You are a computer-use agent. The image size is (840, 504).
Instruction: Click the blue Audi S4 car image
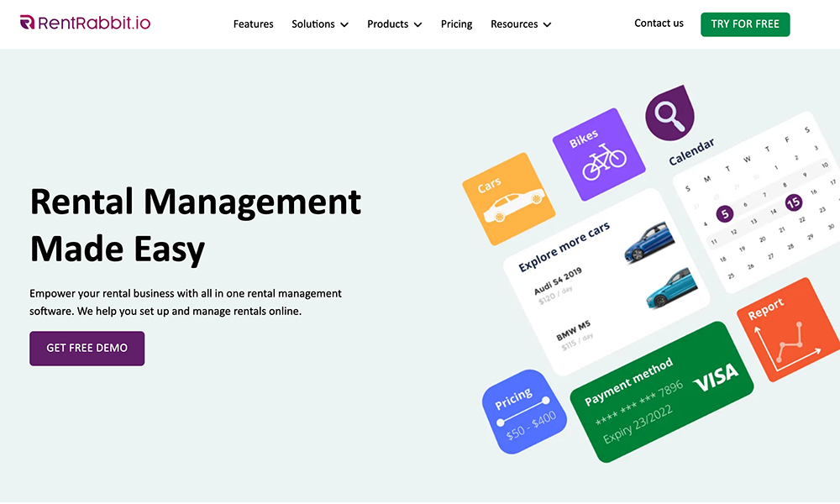[649, 243]
